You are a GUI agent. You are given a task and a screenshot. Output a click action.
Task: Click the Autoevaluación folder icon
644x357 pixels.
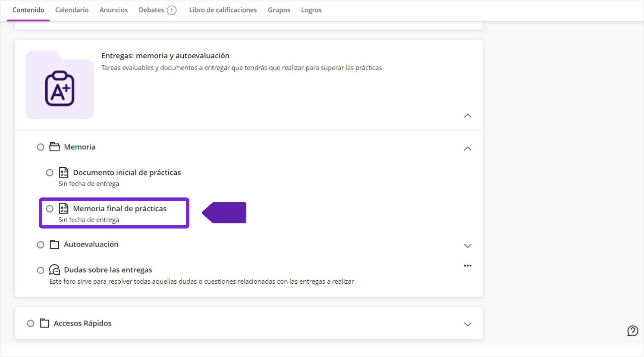54,244
